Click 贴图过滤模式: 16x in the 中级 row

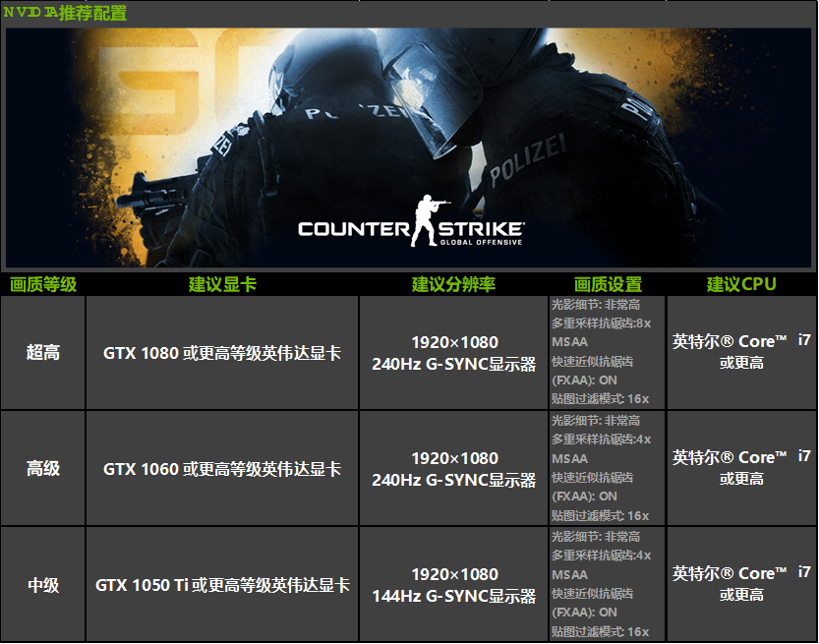(x=600, y=631)
